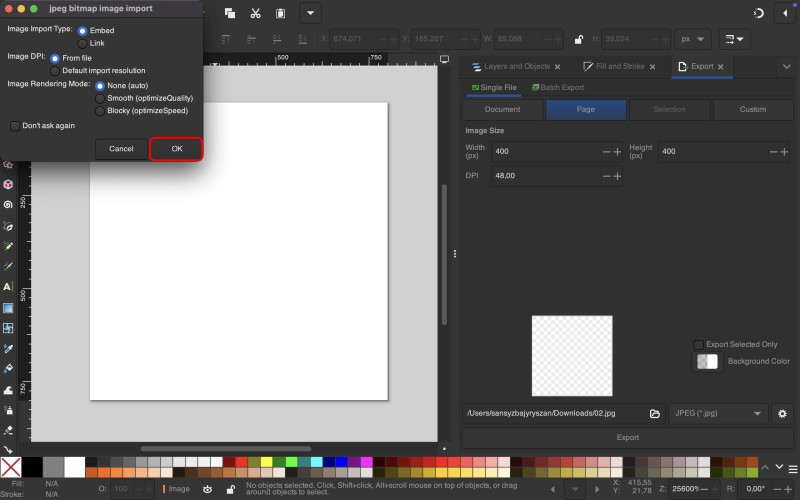Toggle layer visibility eye in status bar
Viewport: 800px width, 500px height.
[x=207, y=489]
